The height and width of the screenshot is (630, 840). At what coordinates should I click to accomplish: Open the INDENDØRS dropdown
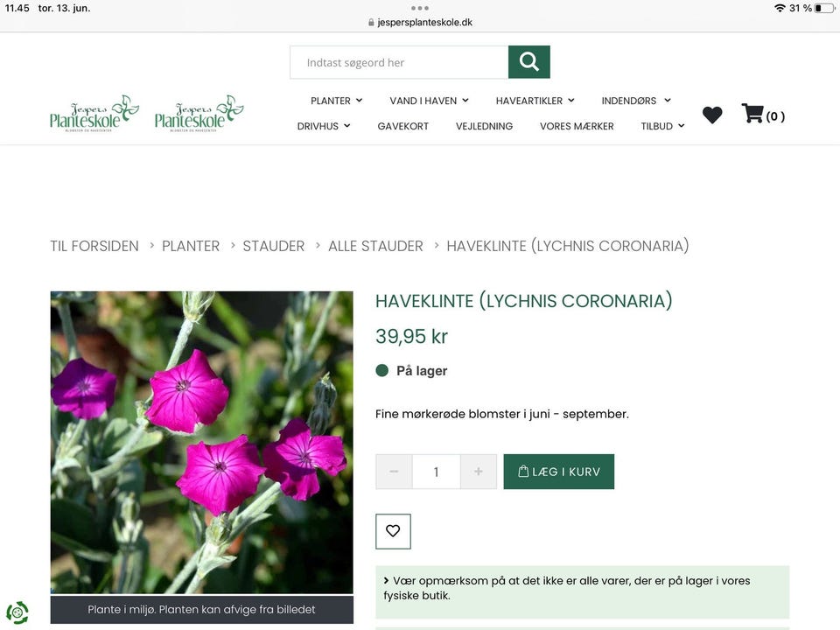click(635, 100)
